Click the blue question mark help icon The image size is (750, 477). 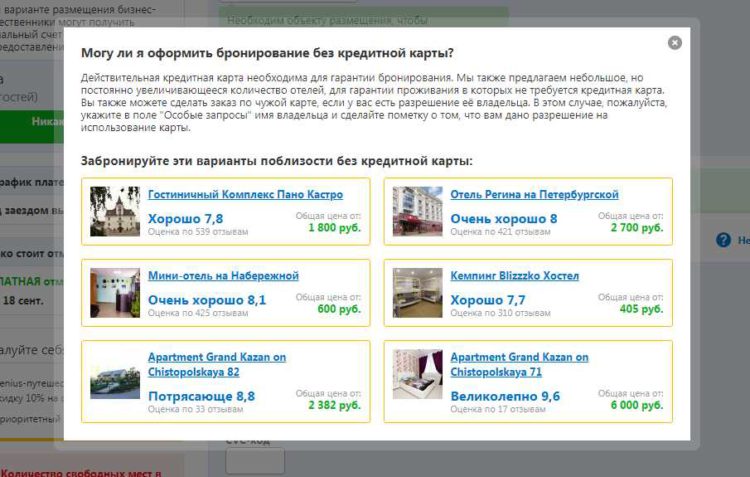[723, 240]
